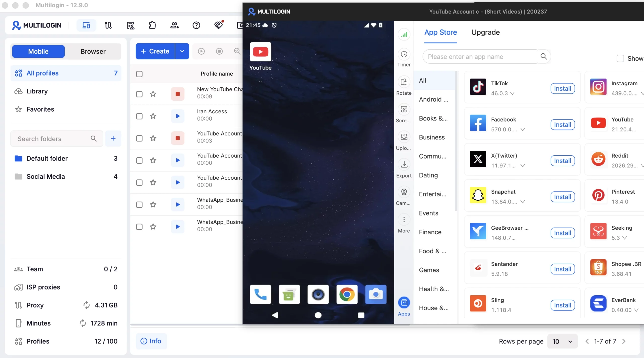
Task: Switch to the Upgrade tab
Action: click(x=486, y=32)
